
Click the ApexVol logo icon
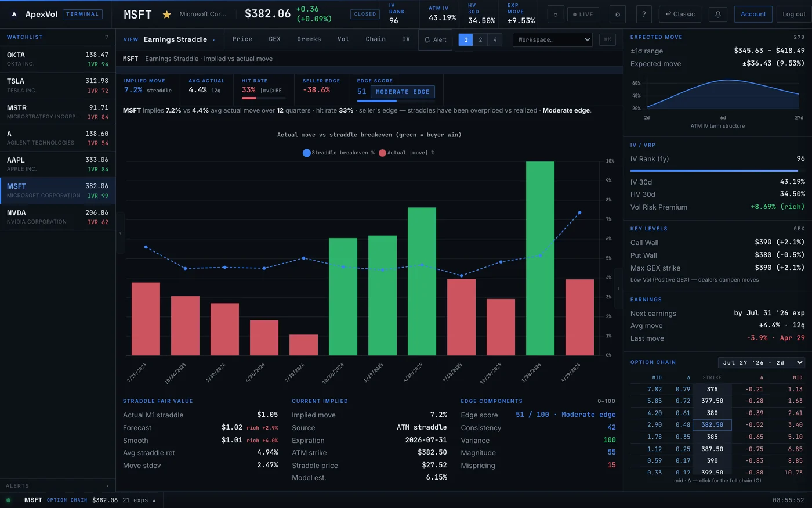click(14, 14)
